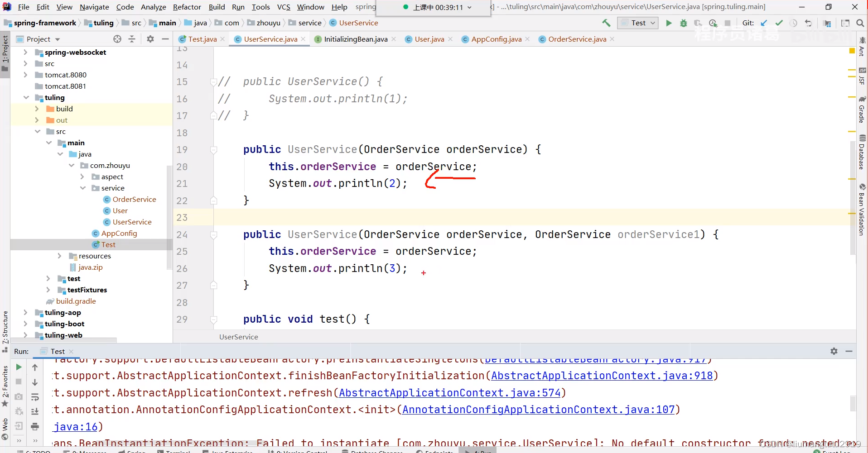Click the Run with Coverage icon
Viewport: 868px width, 453px height.
click(x=698, y=23)
